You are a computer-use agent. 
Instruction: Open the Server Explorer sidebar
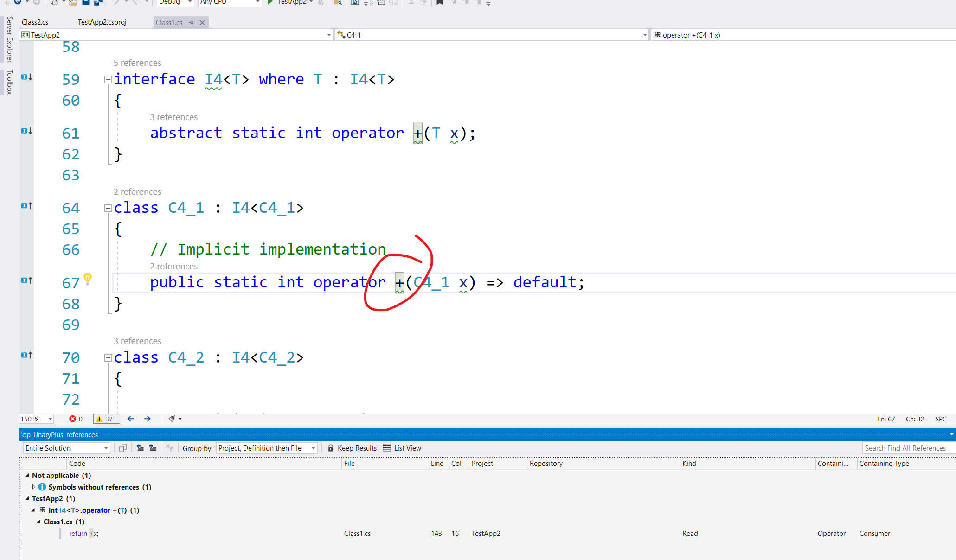(x=8, y=39)
